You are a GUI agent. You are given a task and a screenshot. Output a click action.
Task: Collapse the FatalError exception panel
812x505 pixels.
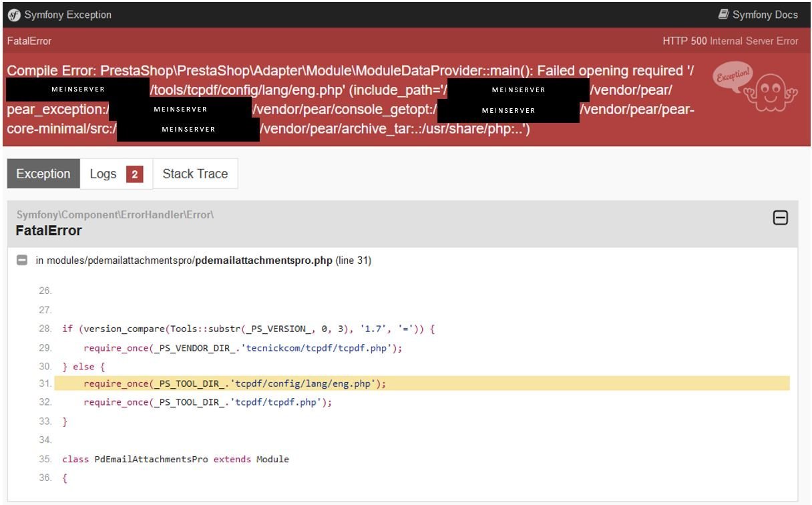tap(780, 218)
